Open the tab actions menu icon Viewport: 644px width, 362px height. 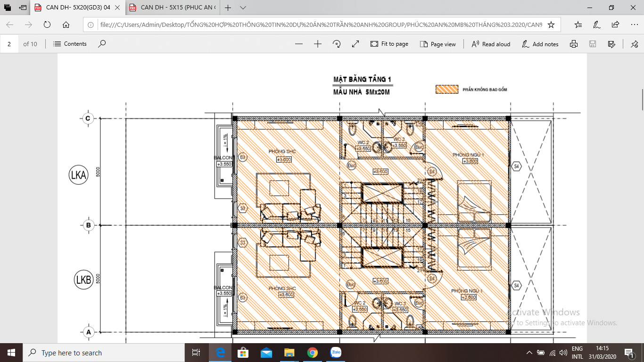point(8,8)
